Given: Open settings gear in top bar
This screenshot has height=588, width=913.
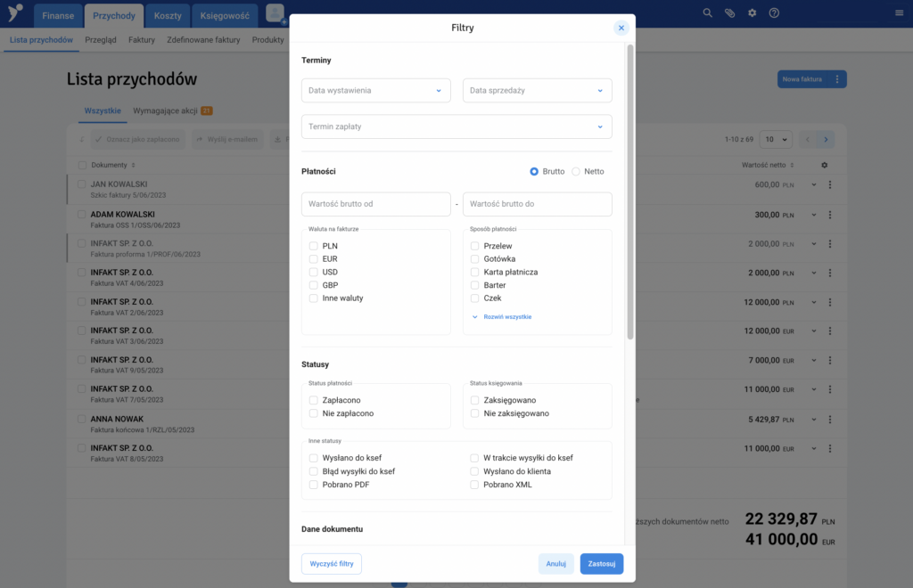Looking at the screenshot, I should tap(753, 13).
